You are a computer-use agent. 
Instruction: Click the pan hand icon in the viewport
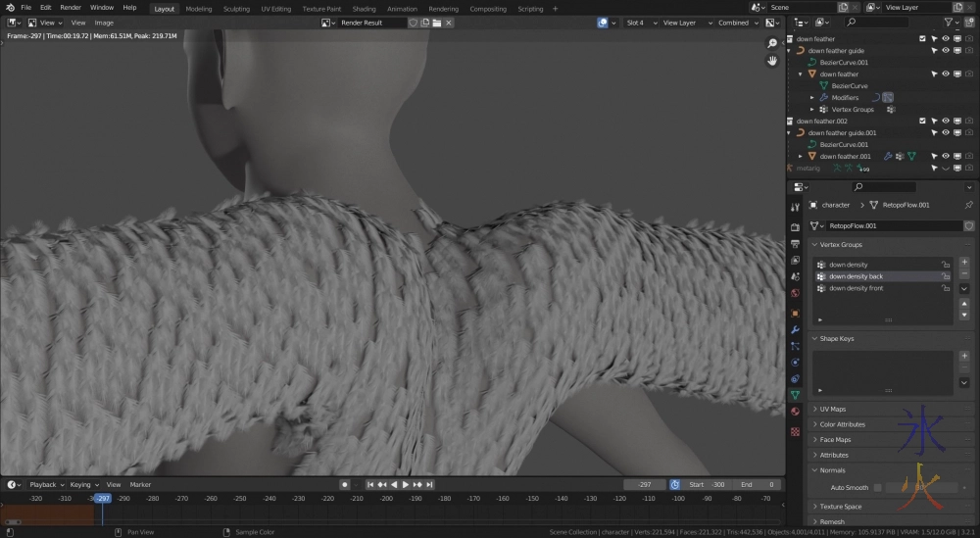772,60
